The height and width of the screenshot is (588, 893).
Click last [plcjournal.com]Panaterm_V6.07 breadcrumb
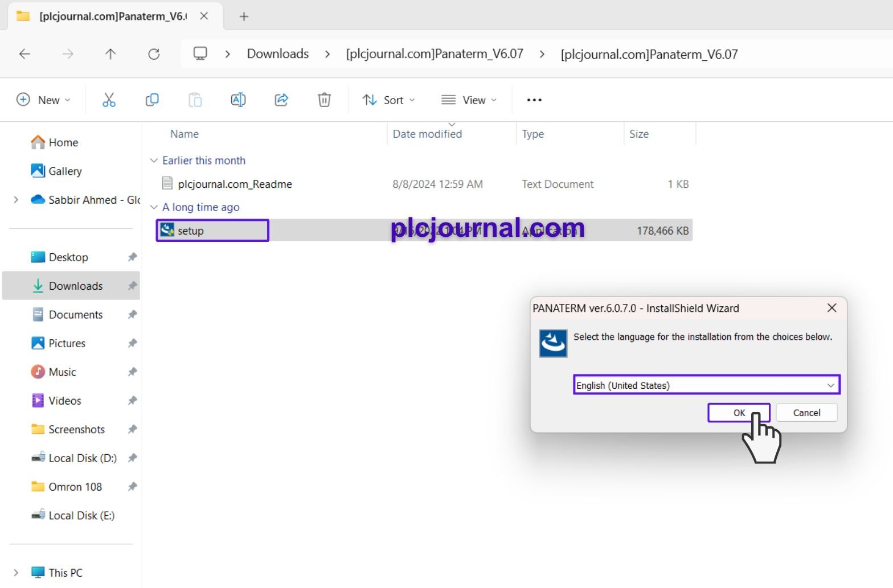649,54
